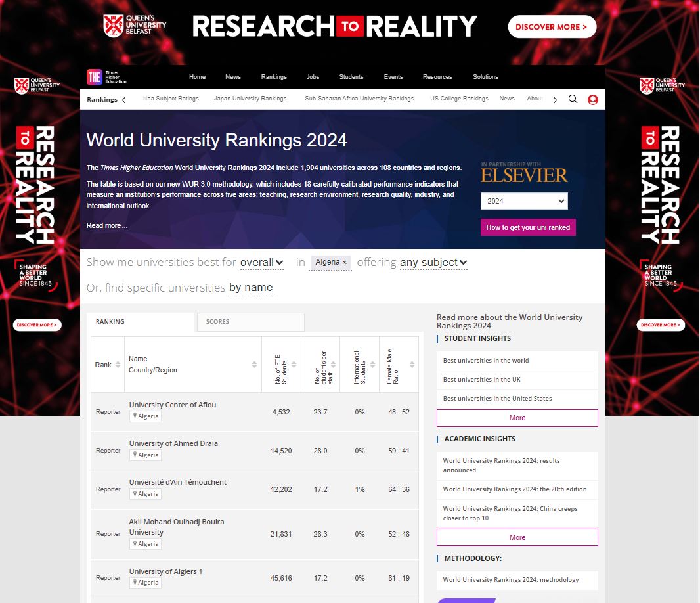Open University of Algiers 1 entry
The width and height of the screenshot is (700, 603).
[x=165, y=571]
